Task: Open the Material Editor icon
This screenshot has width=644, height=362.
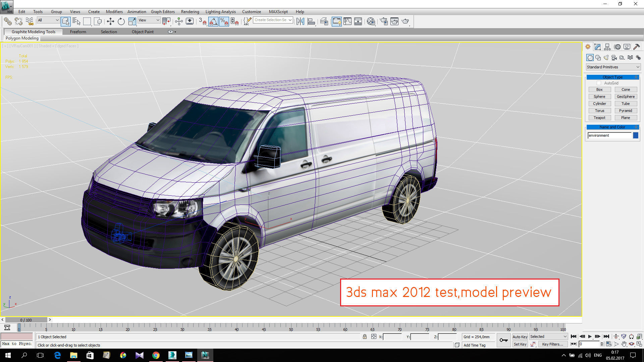Action: click(371, 21)
